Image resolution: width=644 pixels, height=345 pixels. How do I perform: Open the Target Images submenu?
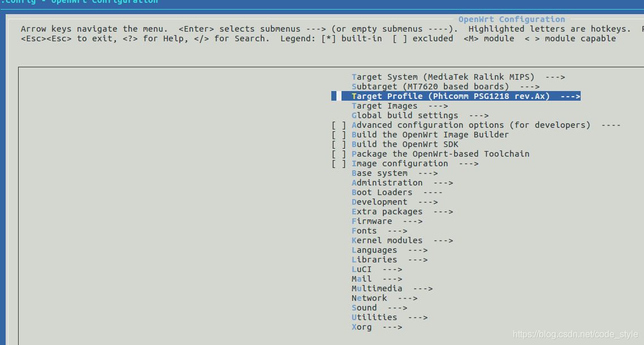[400, 106]
